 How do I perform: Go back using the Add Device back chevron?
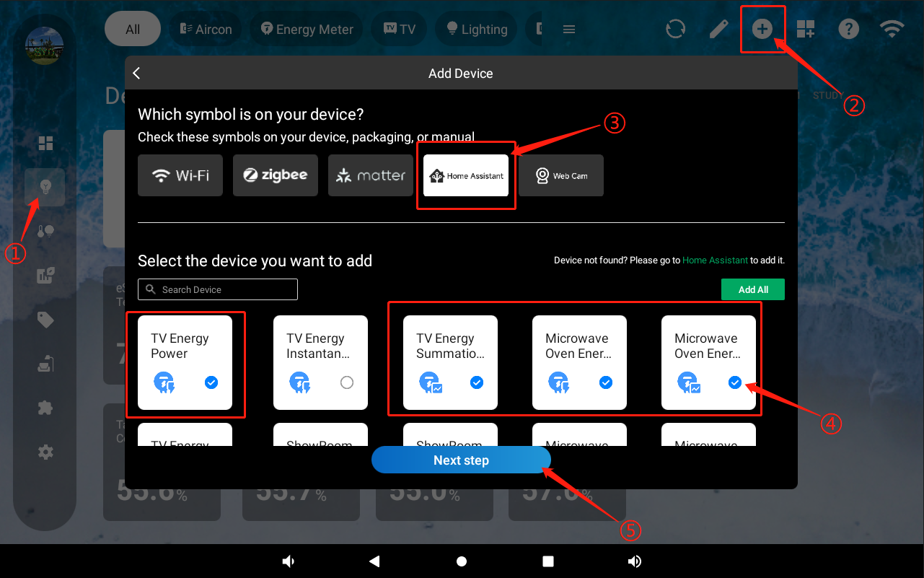coord(136,74)
